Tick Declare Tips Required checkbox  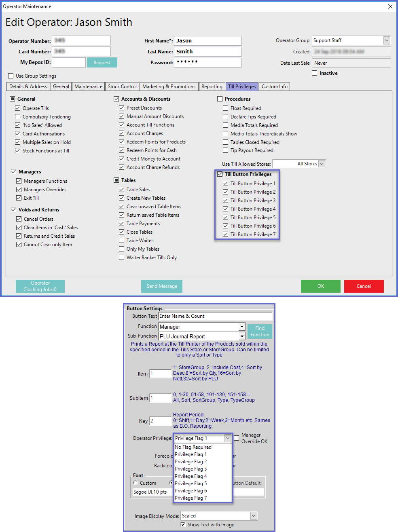(x=226, y=117)
